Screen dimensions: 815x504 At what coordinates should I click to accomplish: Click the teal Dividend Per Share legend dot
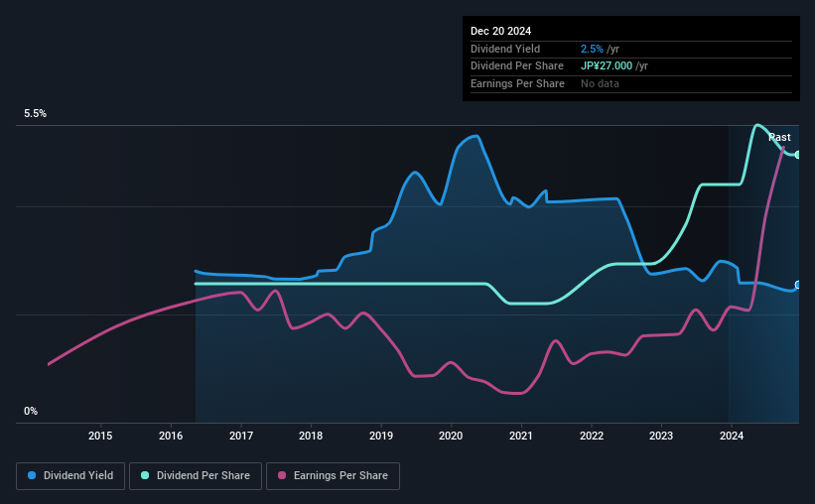point(145,475)
